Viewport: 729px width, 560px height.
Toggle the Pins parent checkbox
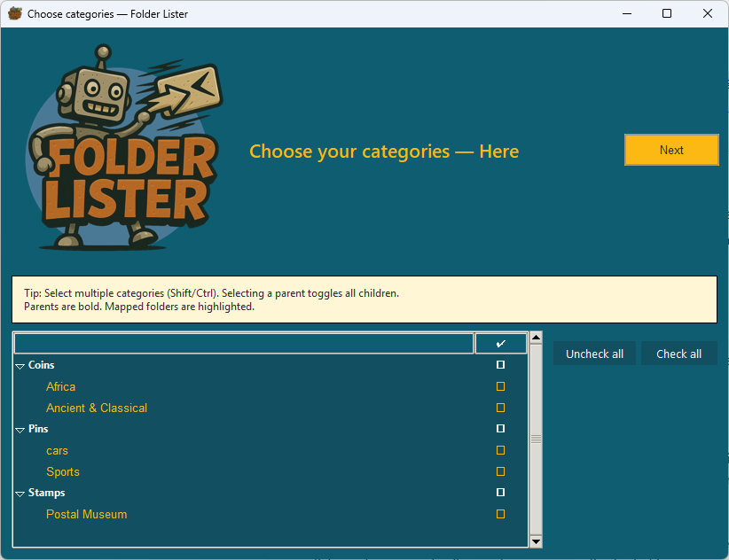[x=500, y=429]
